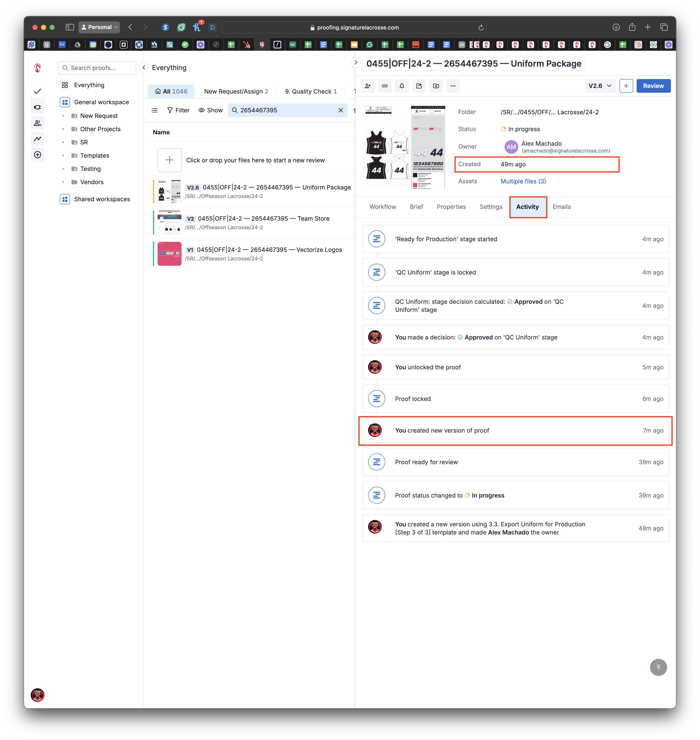Collapse the sidebar with chevron toggle
This screenshot has height=740, width=700.
point(144,68)
